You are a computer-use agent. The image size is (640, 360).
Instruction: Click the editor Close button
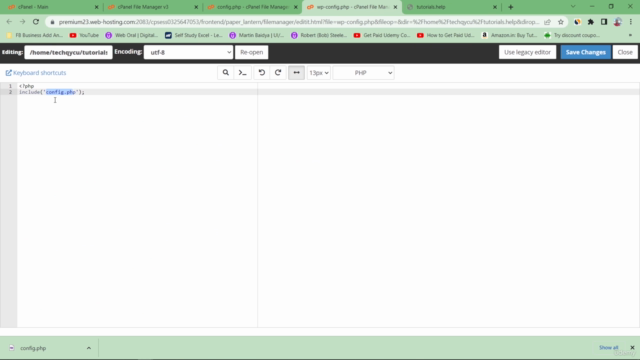(x=625, y=52)
